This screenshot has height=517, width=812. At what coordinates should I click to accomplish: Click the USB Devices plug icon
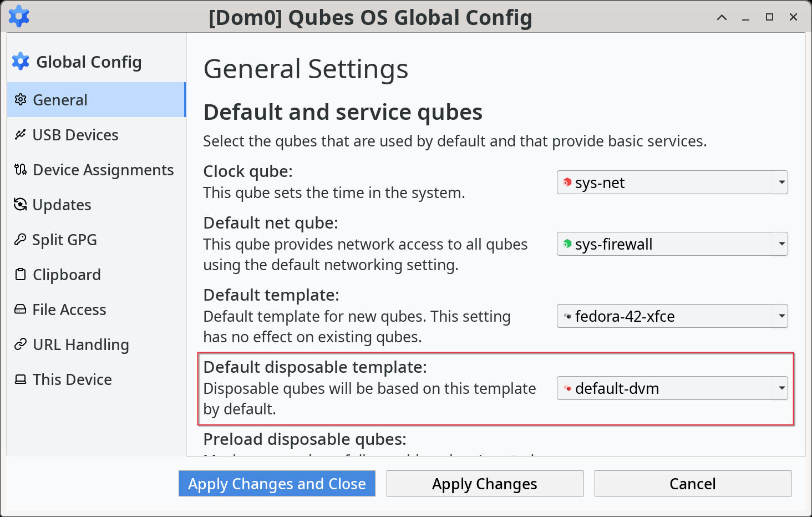20,134
